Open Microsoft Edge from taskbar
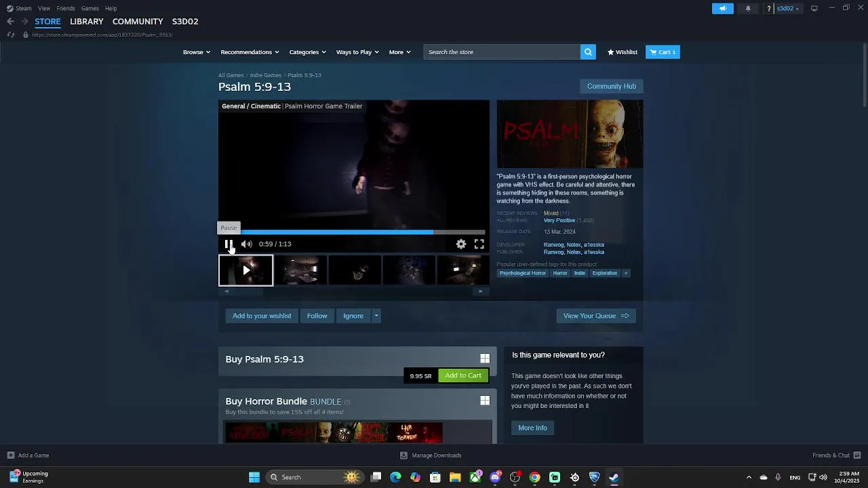This screenshot has height=488, width=868. 396,477
